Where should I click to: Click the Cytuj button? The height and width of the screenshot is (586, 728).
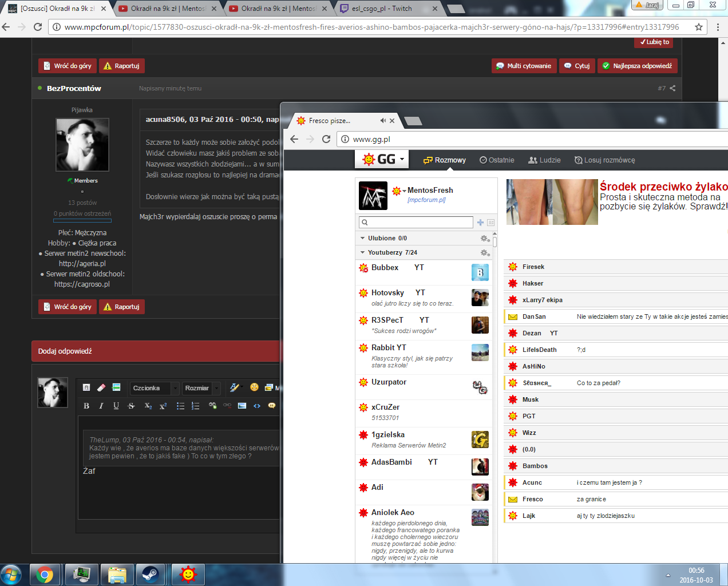click(577, 66)
